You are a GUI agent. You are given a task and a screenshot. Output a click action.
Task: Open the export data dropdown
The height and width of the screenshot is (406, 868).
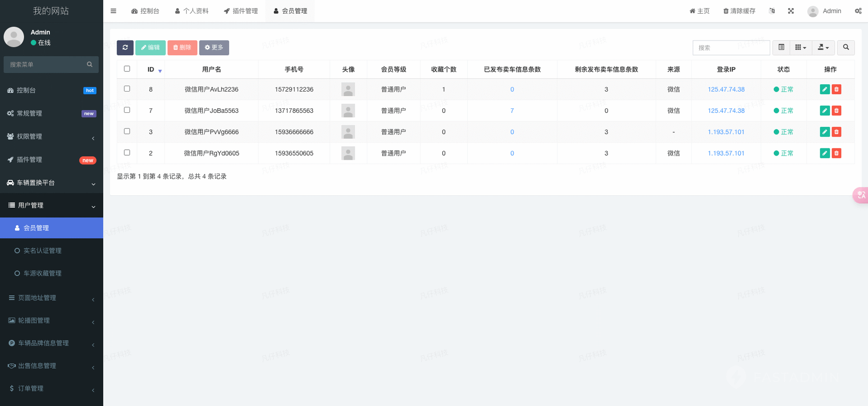click(x=823, y=47)
